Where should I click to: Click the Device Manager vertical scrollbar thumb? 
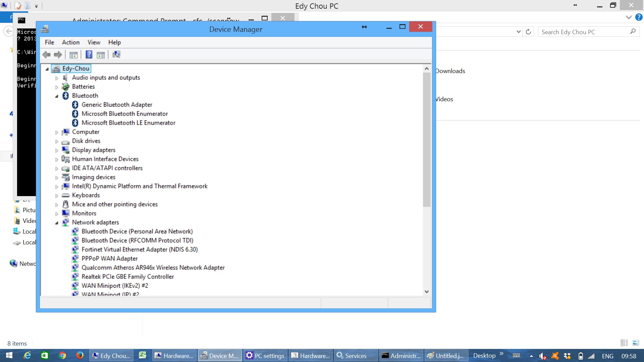click(427, 140)
